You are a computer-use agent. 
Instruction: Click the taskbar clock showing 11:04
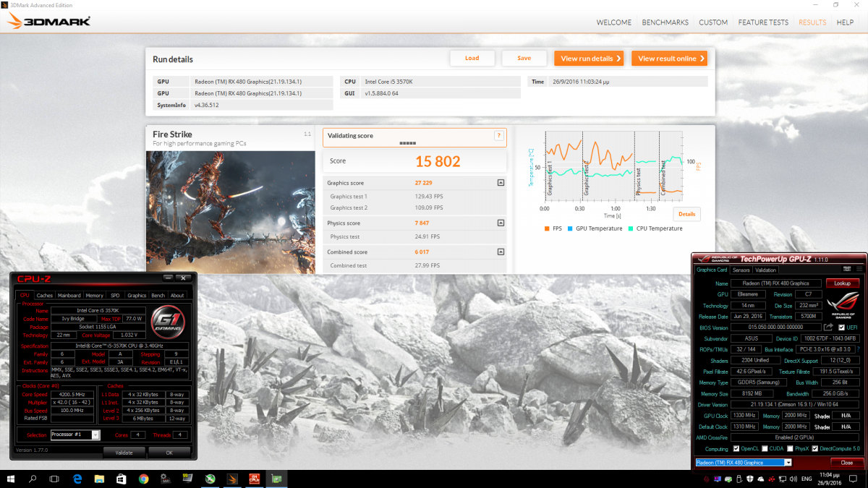[830, 479]
